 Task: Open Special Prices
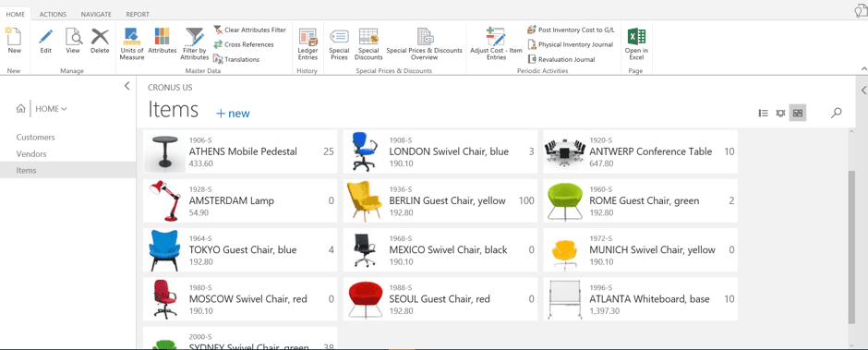pyautogui.click(x=339, y=43)
